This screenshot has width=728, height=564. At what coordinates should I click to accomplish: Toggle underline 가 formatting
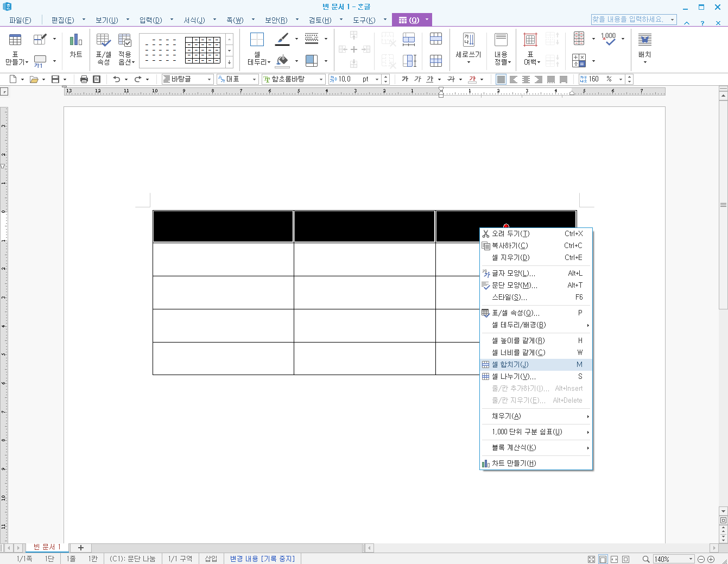click(x=430, y=79)
